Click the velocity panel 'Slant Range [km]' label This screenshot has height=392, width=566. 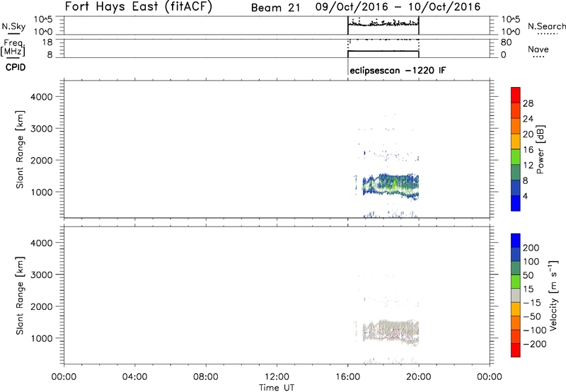click(20, 296)
